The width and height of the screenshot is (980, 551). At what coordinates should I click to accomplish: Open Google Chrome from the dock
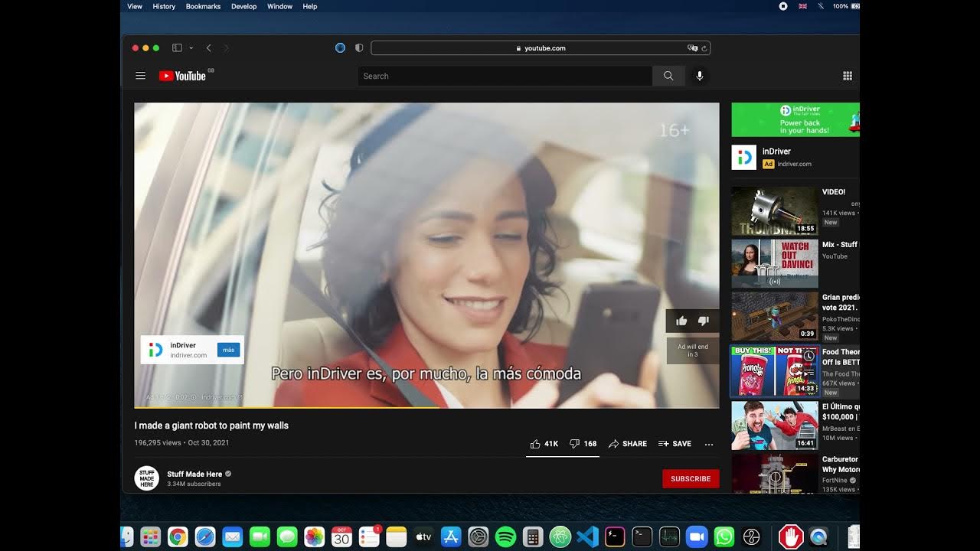178,537
